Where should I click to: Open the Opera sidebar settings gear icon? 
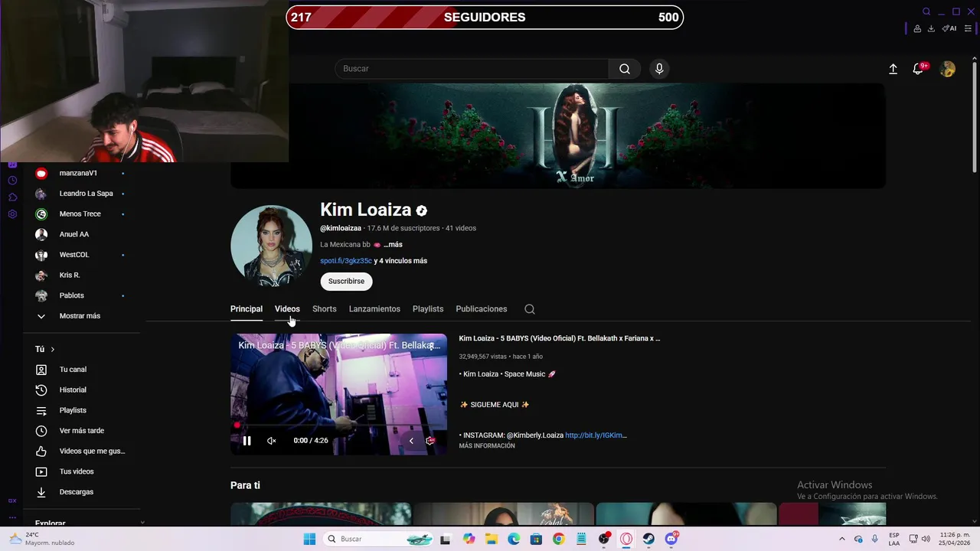[12, 214]
